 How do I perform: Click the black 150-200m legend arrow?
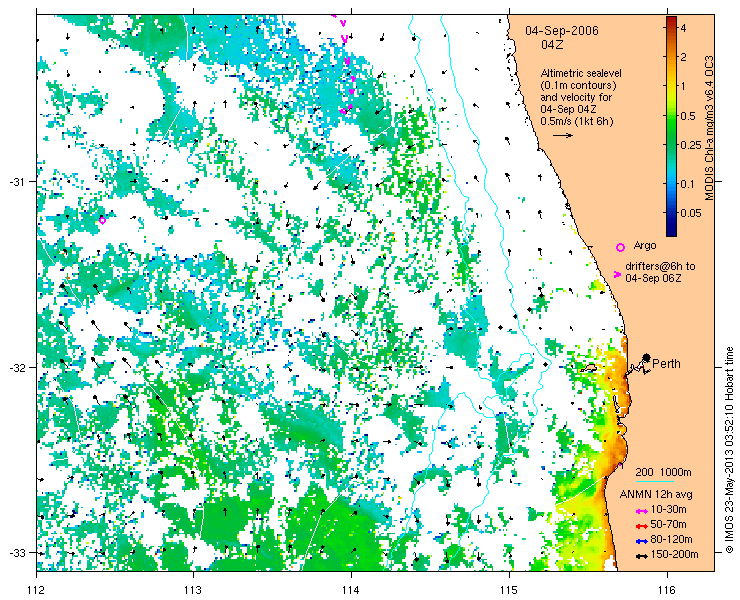(641, 557)
